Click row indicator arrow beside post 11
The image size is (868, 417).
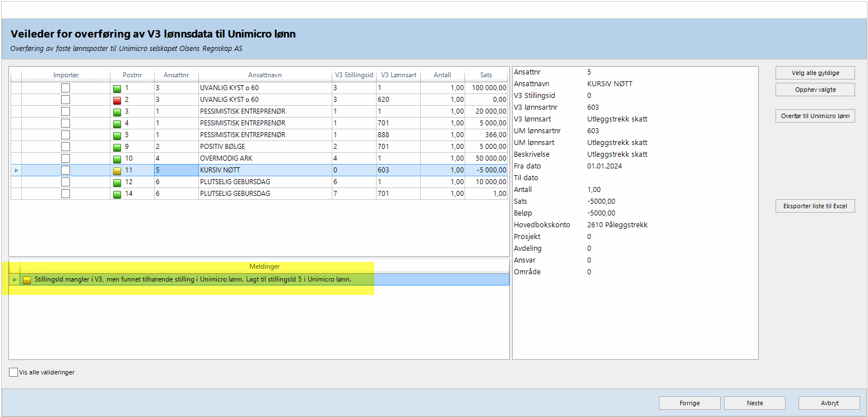(x=16, y=170)
